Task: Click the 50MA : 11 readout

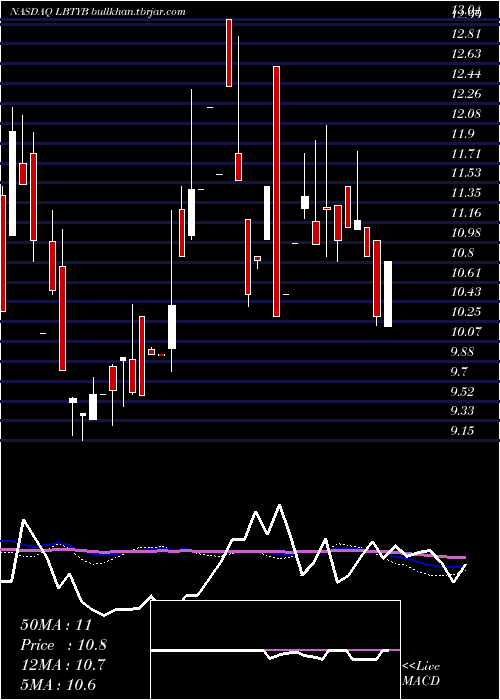Action: [x=56, y=625]
